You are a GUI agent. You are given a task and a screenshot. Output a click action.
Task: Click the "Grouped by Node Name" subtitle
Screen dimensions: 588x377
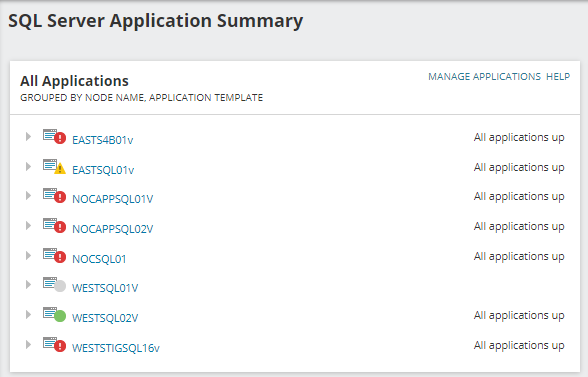[x=141, y=98]
